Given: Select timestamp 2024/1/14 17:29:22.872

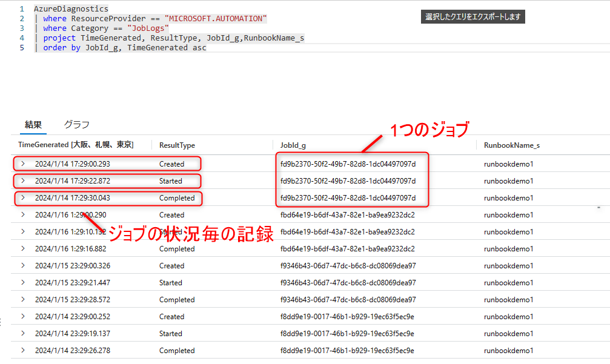Looking at the screenshot, I should coord(73,181).
